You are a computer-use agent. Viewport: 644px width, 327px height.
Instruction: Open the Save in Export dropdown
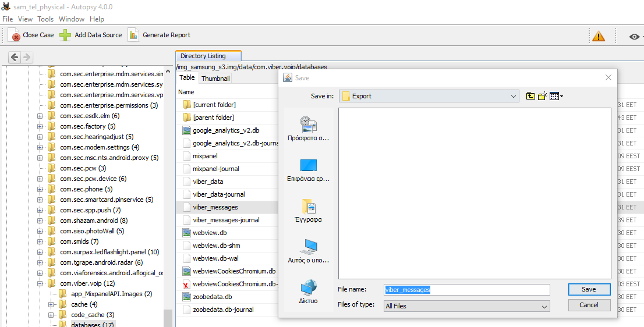point(429,97)
